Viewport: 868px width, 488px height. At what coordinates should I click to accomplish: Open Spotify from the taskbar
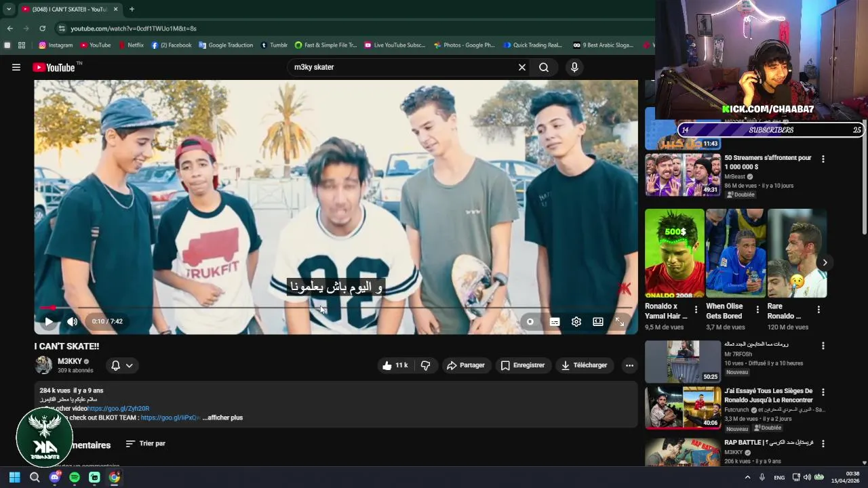tap(75, 477)
